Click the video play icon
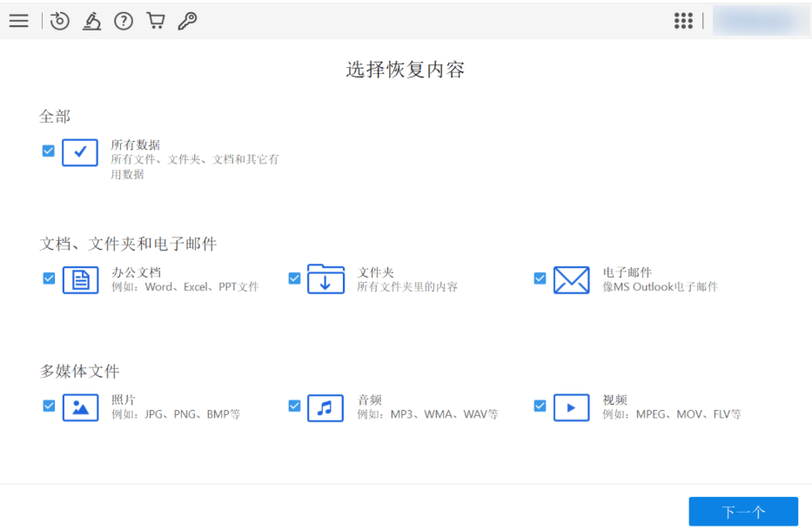Image resolution: width=812 pixels, height=530 pixels. 571,406
